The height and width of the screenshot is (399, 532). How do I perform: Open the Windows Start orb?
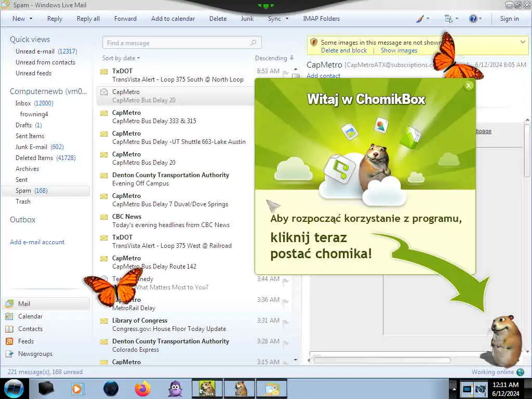coord(14,389)
